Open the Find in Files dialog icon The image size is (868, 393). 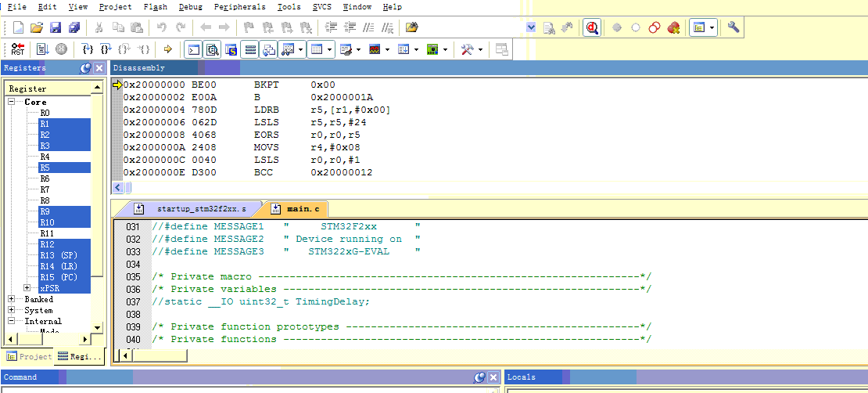(411, 27)
